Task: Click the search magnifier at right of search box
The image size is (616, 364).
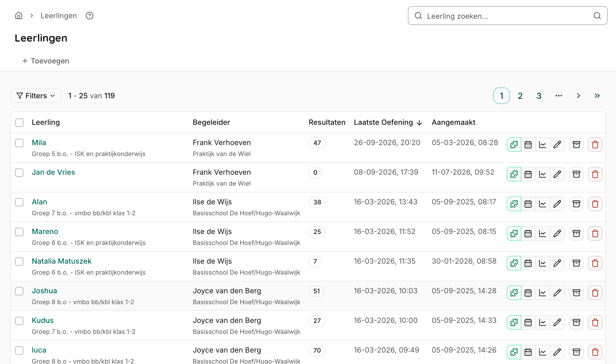Action: [x=597, y=16]
